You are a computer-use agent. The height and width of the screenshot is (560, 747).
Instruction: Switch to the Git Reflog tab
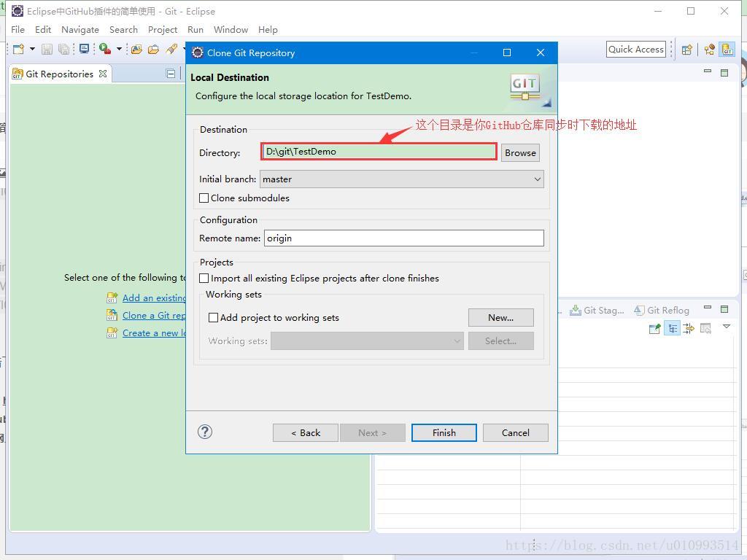(662, 311)
